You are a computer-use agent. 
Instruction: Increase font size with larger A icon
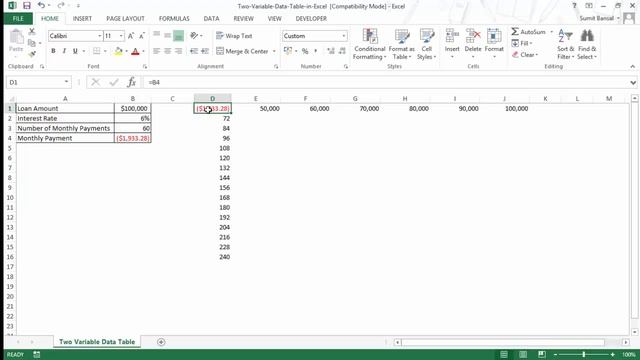click(x=131, y=36)
